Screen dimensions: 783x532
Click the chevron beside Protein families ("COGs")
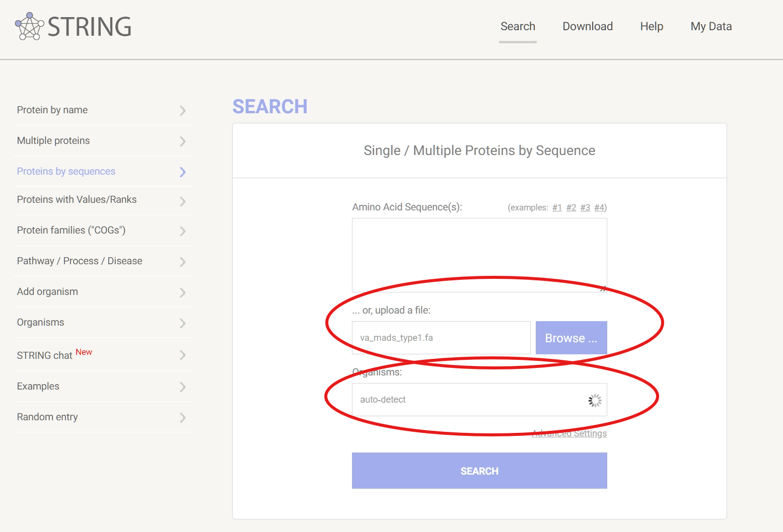183,231
